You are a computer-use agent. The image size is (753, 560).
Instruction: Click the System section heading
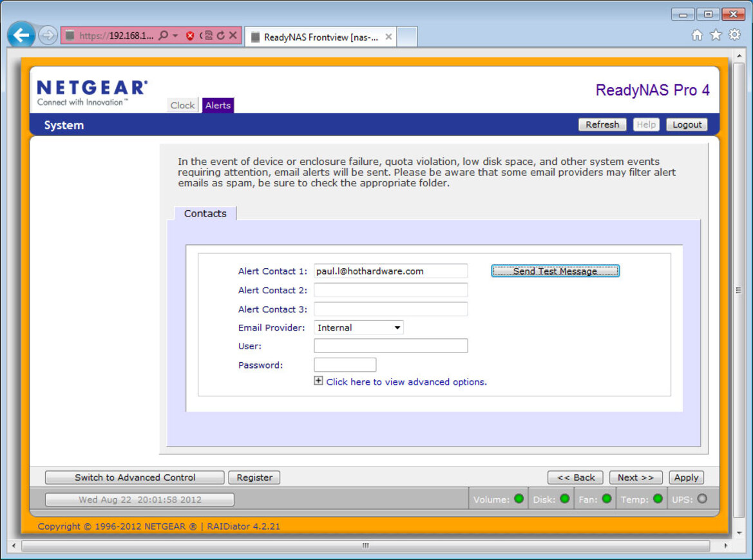click(64, 126)
